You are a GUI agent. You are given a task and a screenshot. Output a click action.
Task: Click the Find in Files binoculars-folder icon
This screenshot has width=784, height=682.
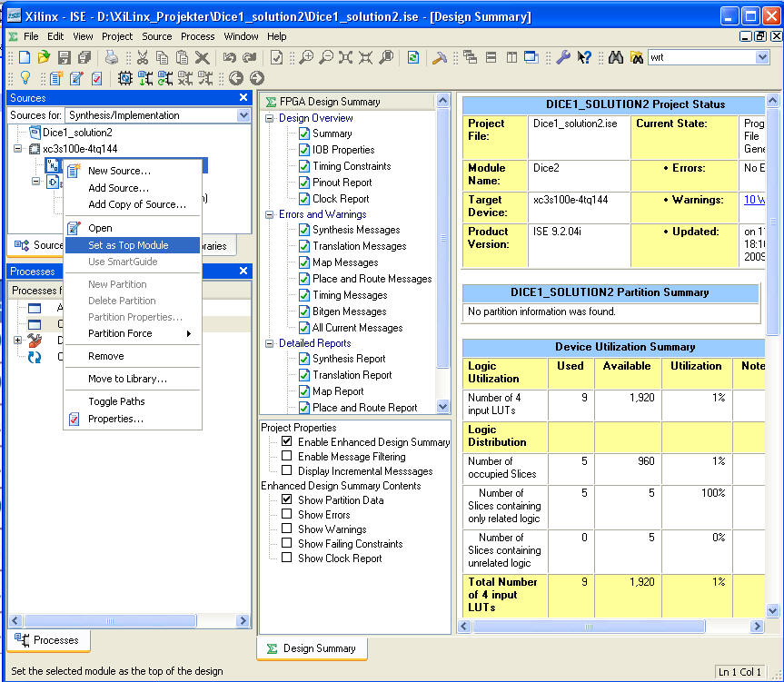pyautogui.click(x=637, y=57)
